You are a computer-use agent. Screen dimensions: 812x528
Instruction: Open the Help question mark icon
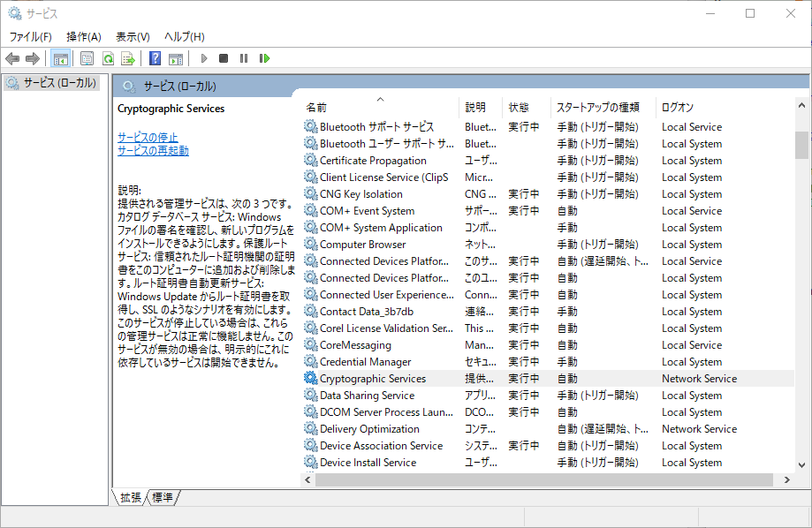click(x=155, y=58)
